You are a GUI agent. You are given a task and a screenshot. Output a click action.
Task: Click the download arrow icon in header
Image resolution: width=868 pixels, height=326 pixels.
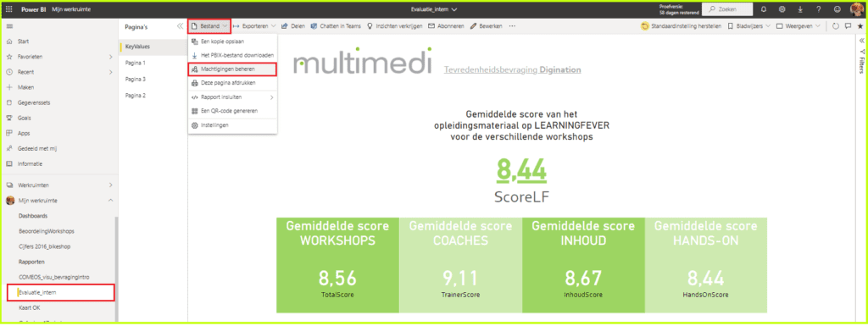click(800, 9)
